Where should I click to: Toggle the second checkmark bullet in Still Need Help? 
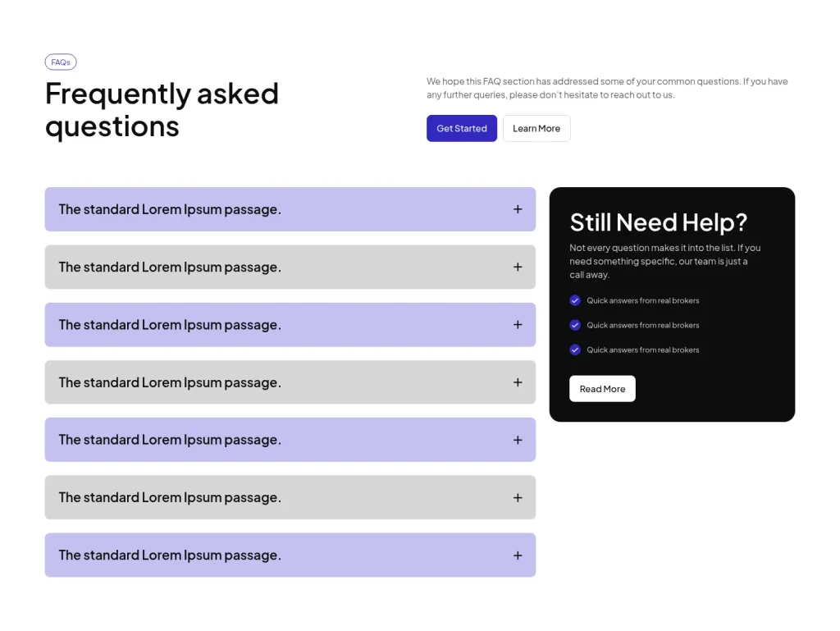[x=575, y=325]
